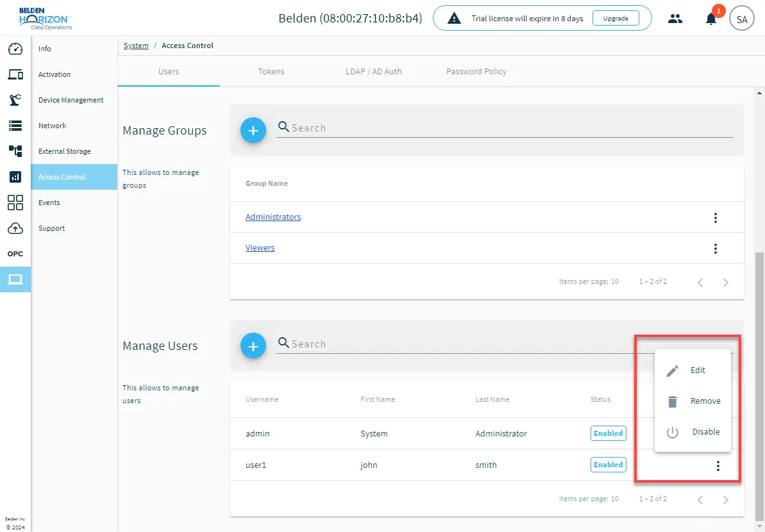Open the SA user avatar menu
765x532 pixels.
coord(741,19)
